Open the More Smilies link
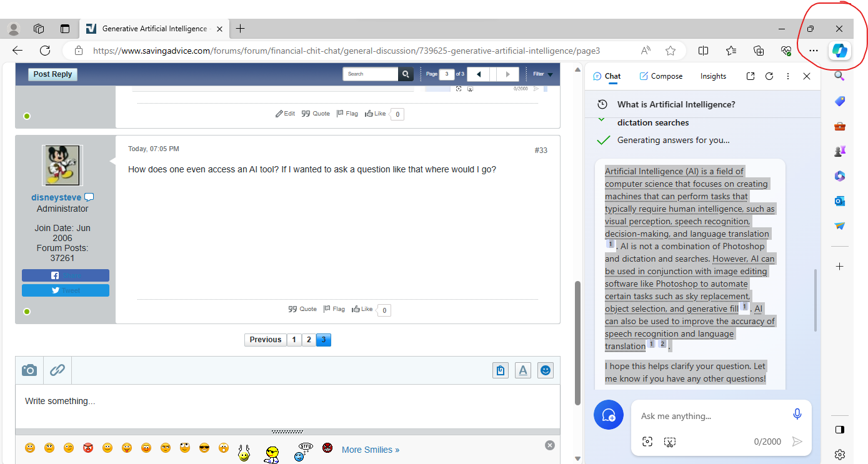The image size is (868, 464). click(370, 450)
